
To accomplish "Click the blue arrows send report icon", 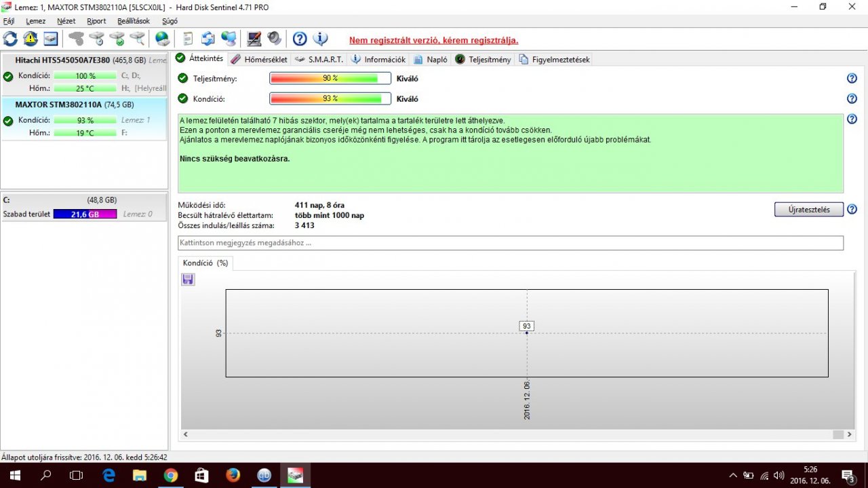I will pos(208,39).
